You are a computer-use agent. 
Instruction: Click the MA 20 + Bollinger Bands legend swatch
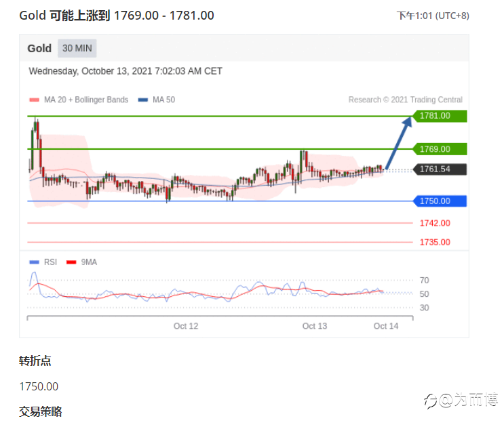pyautogui.click(x=34, y=100)
